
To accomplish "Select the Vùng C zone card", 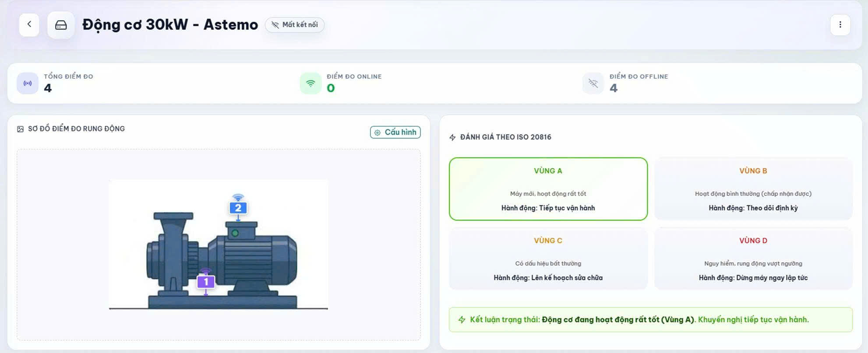I will [548, 259].
